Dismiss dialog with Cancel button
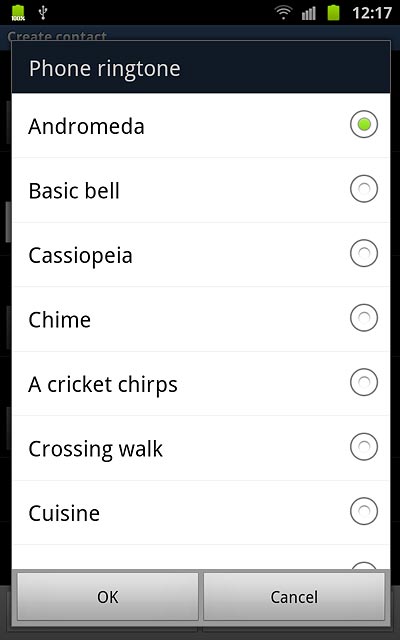This screenshot has height=640, width=400. (x=294, y=597)
